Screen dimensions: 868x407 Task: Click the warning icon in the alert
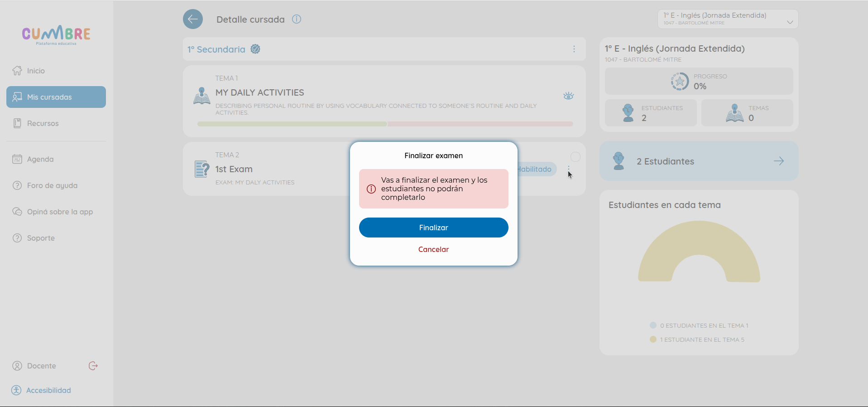[x=371, y=189]
